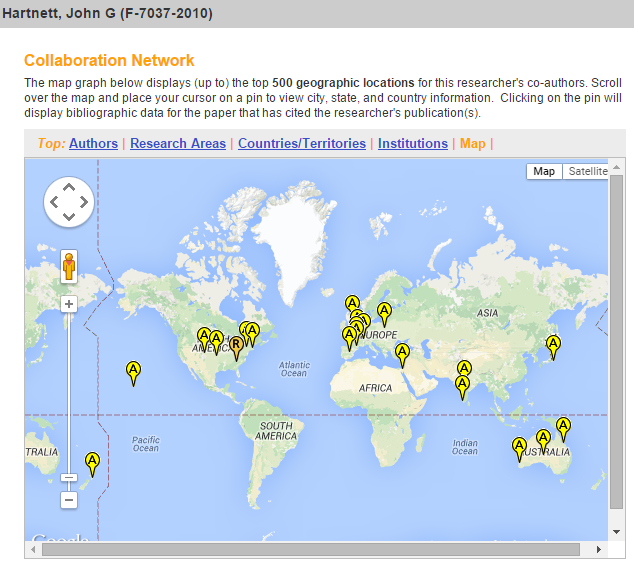
Task: Click the Street View pegman icon
Action: tap(69, 267)
